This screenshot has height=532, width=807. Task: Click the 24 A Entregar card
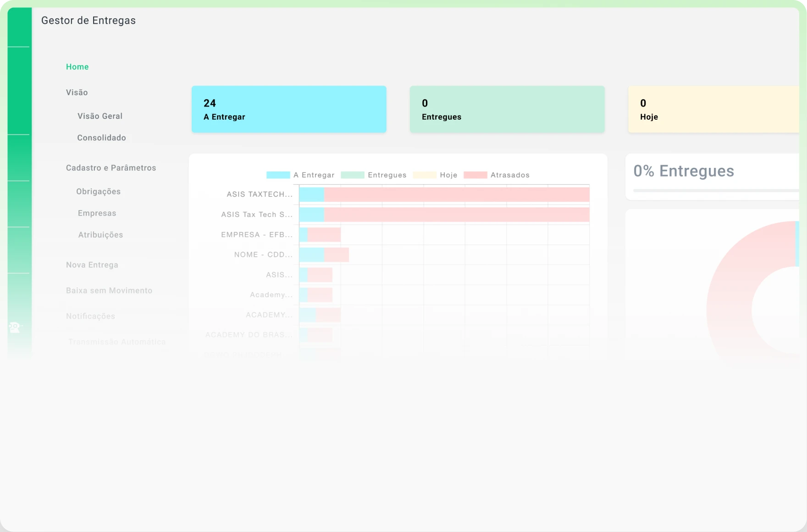(x=289, y=109)
